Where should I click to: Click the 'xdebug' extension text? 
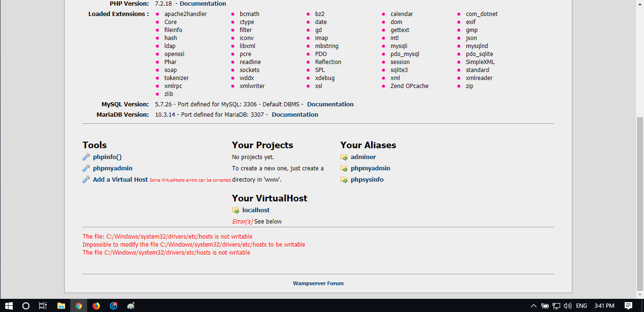pos(325,78)
